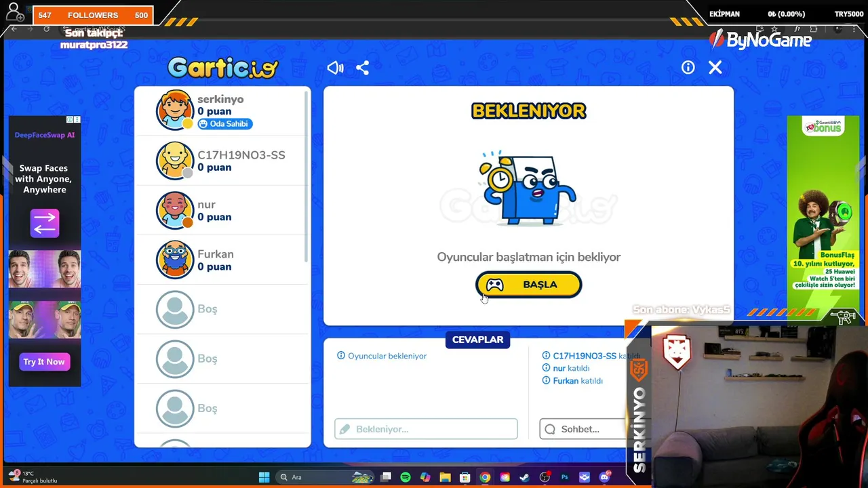
Task: Click the weather widget in taskbar
Action: pyautogui.click(x=32, y=476)
